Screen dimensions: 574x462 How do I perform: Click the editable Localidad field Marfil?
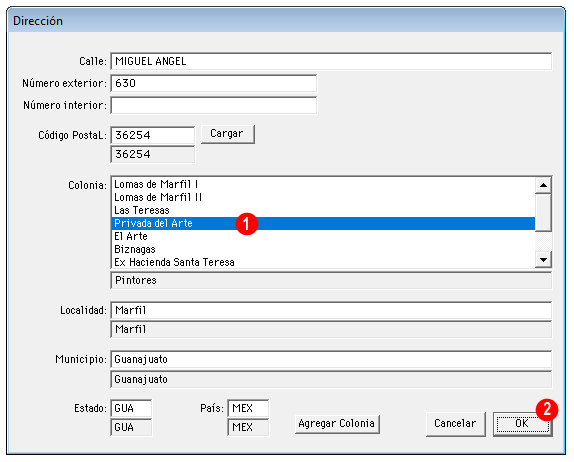(x=331, y=310)
